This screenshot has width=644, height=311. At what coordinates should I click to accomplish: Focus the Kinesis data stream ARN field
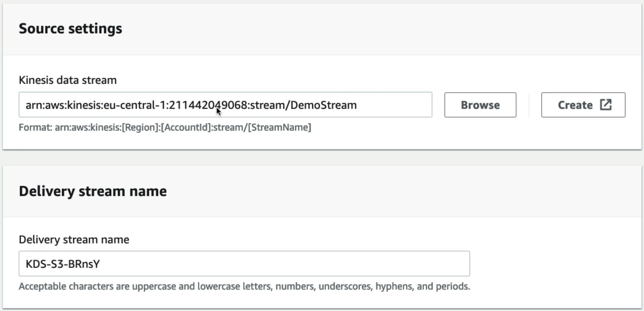pyautogui.click(x=225, y=105)
